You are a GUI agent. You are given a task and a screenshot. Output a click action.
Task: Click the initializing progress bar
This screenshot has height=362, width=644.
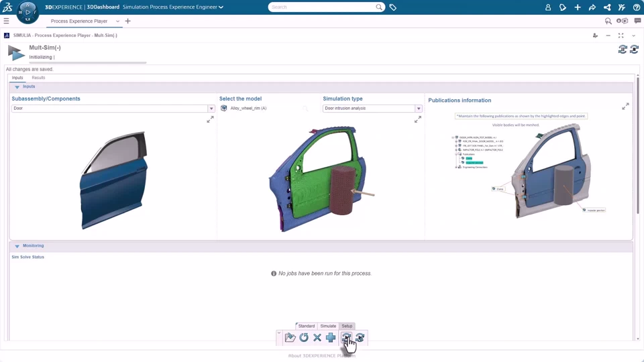tap(88, 63)
